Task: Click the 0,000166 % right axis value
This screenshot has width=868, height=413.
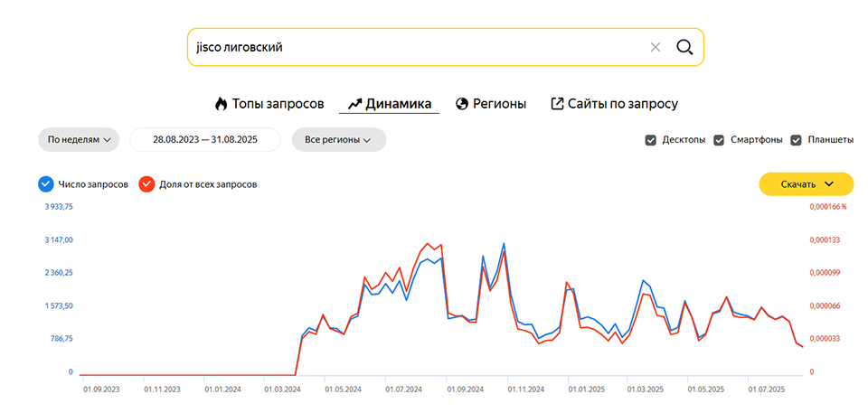Action: [x=828, y=206]
